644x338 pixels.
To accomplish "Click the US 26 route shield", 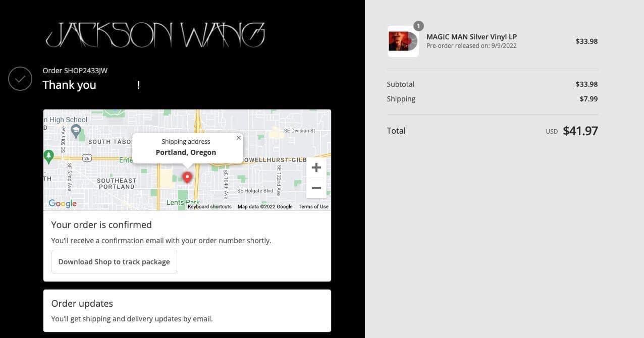I will coord(87,158).
